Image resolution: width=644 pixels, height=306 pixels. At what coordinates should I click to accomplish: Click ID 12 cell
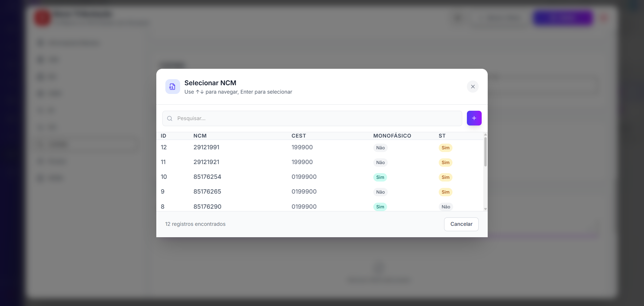(164, 147)
